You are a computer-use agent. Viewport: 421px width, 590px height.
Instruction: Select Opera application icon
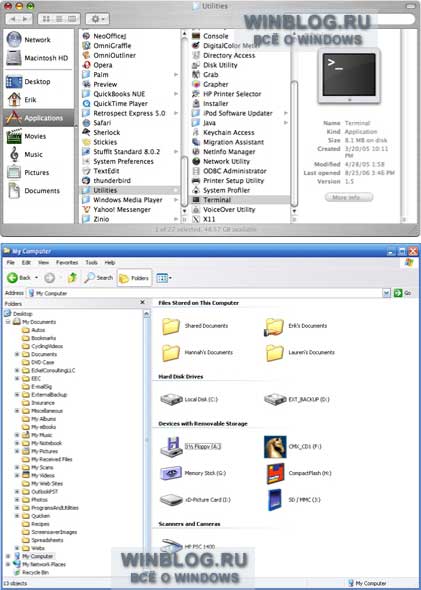(87, 65)
